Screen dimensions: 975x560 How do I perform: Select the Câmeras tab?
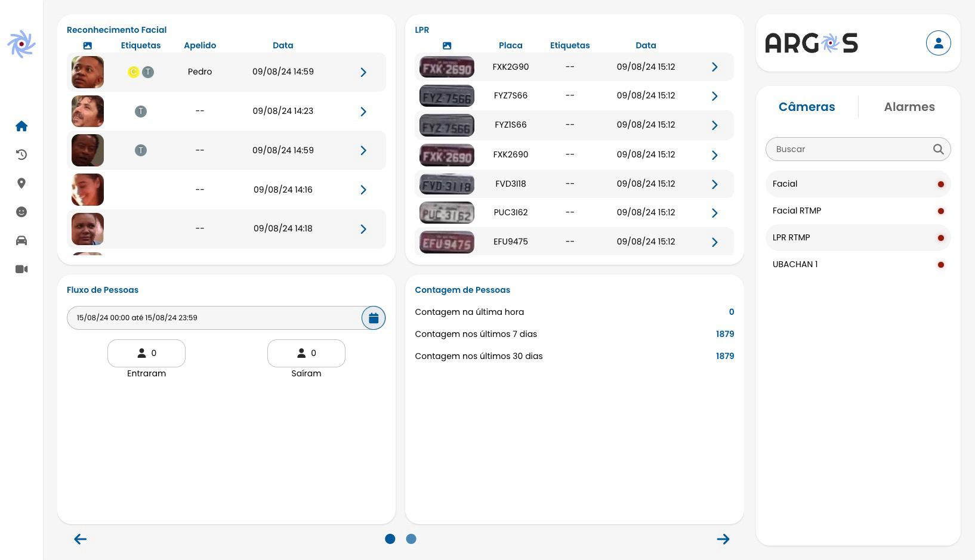click(x=806, y=107)
